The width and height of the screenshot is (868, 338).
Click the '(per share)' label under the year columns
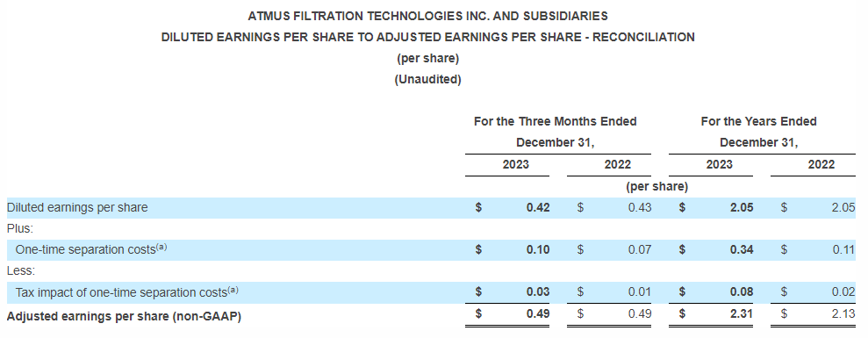pos(657,187)
